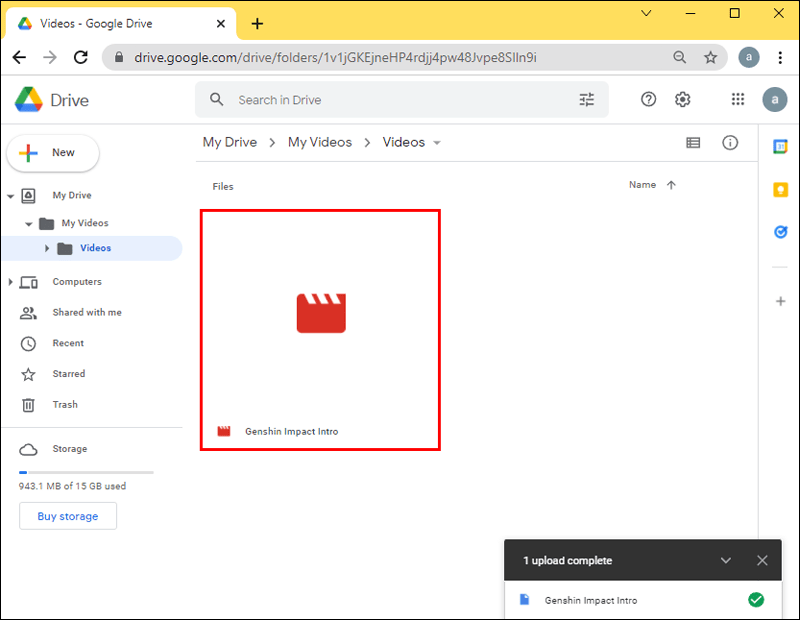Screen dimensions: 800x620
Task: Go to My Videos in breadcrumb
Action: [320, 142]
